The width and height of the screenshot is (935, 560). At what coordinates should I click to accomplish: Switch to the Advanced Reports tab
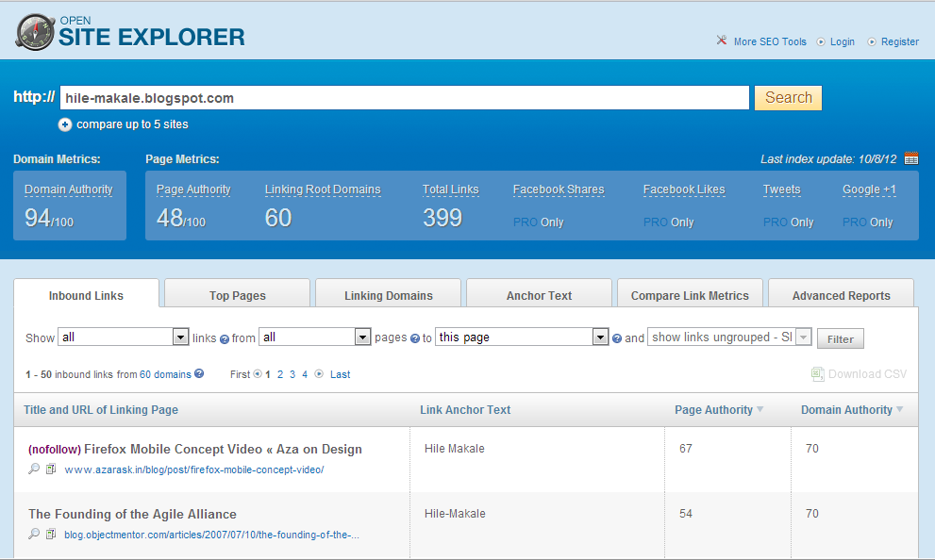click(x=841, y=295)
